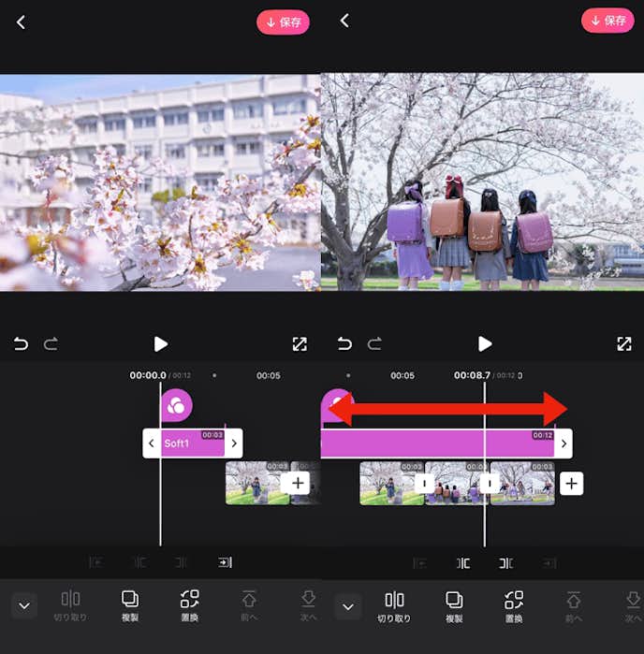Open transition between first and second clips
This screenshot has height=654, width=644.
[x=424, y=484]
